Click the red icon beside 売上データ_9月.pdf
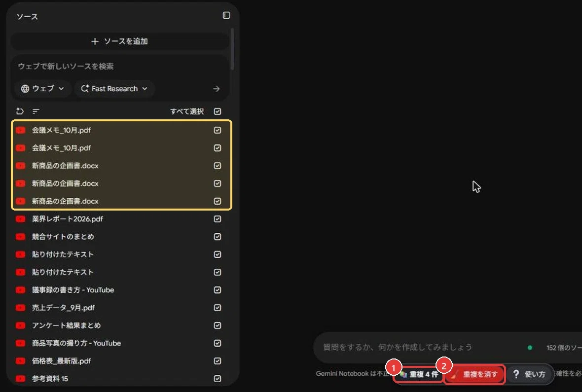The width and height of the screenshot is (582, 392). [x=20, y=308]
